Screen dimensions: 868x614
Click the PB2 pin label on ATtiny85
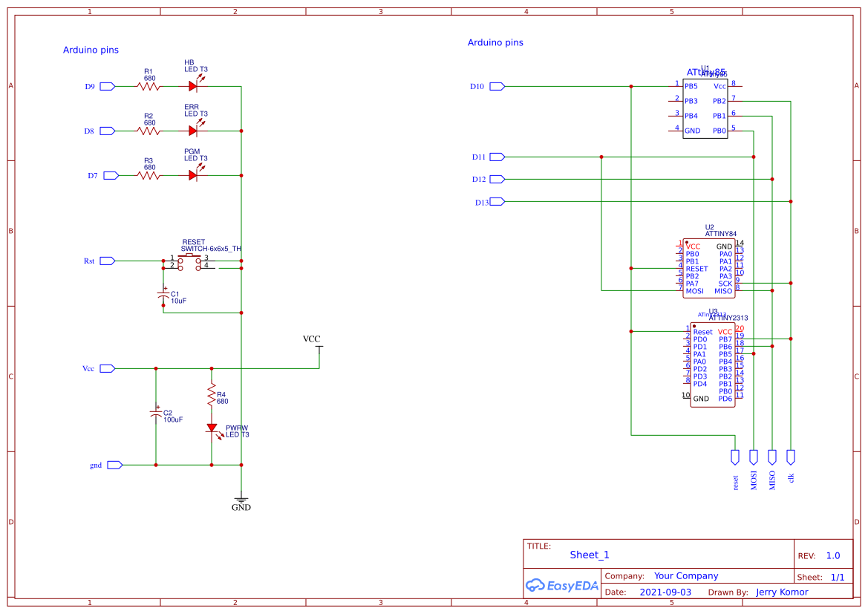click(719, 101)
